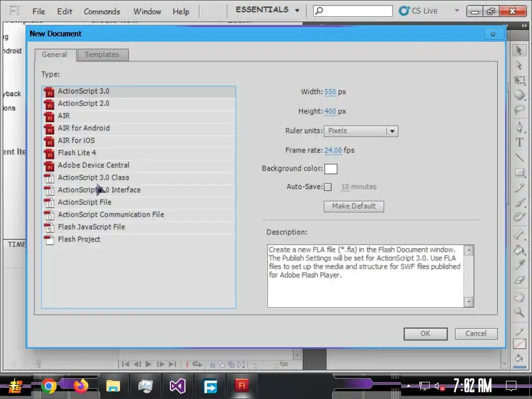Click the Width value 550
The width and height of the screenshot is (532, 399).
click(x=330, y=92)
